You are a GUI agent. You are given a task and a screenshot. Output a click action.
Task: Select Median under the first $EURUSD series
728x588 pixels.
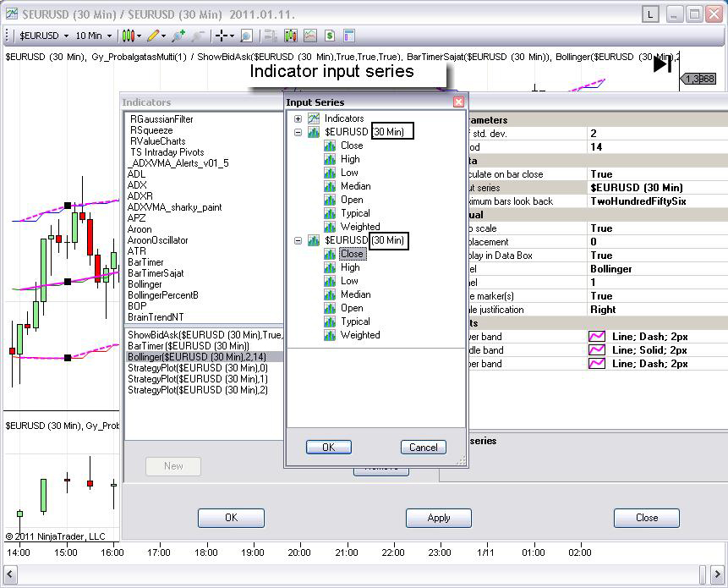click(x=355, y=186)
